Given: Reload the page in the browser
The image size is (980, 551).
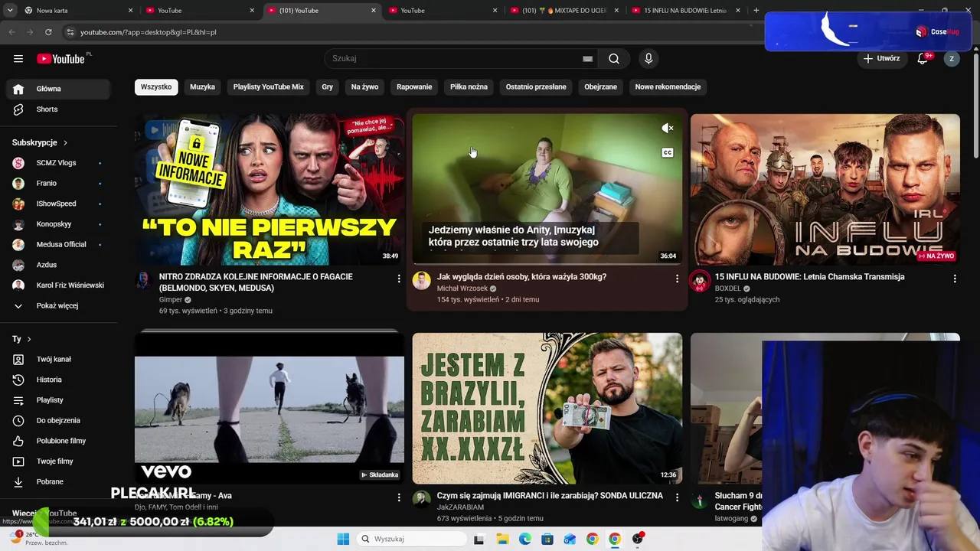Looking at the screenshot, I should tap(48, 32).
